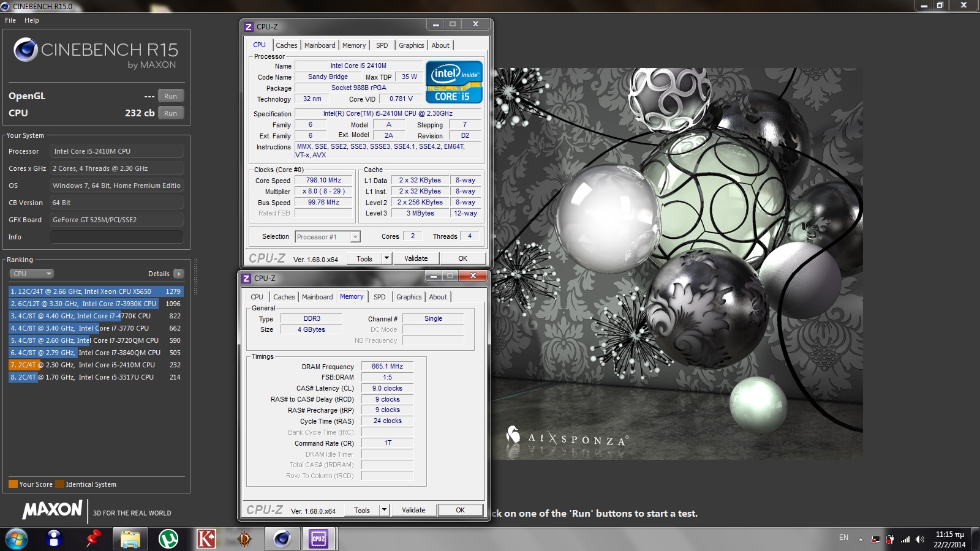
Task: Open About tab in upper CPU-Z
Action: click(440, 45)
